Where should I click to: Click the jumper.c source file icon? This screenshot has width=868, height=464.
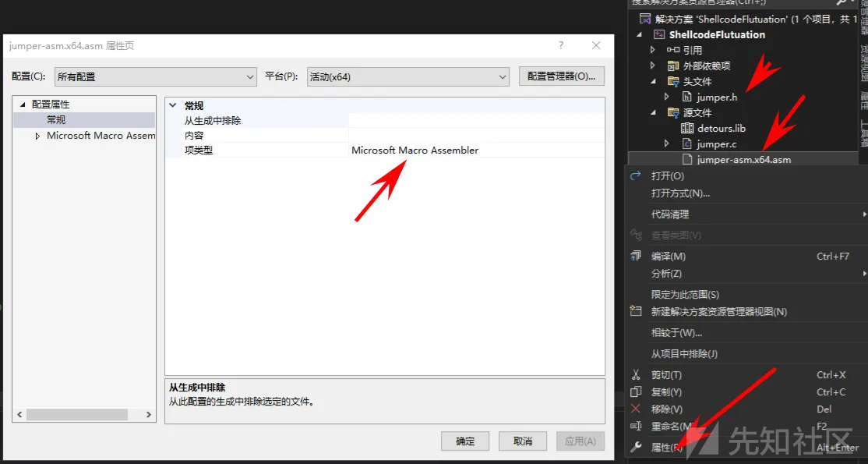click(687, 144)
